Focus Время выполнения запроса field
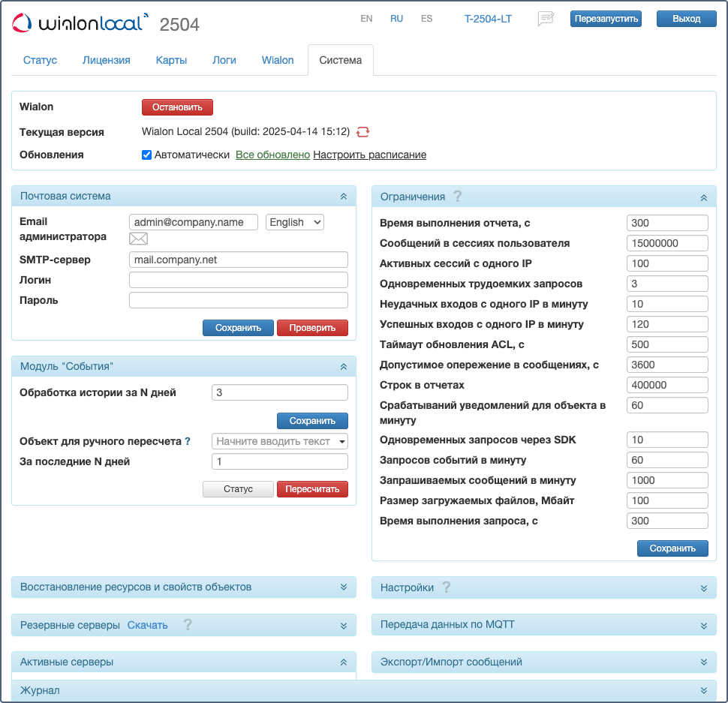This screenshot has height=703, width=728. [x=667, y=521]
